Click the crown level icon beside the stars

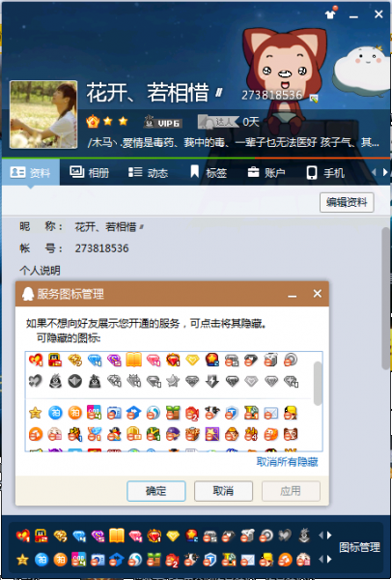[93, 122]
